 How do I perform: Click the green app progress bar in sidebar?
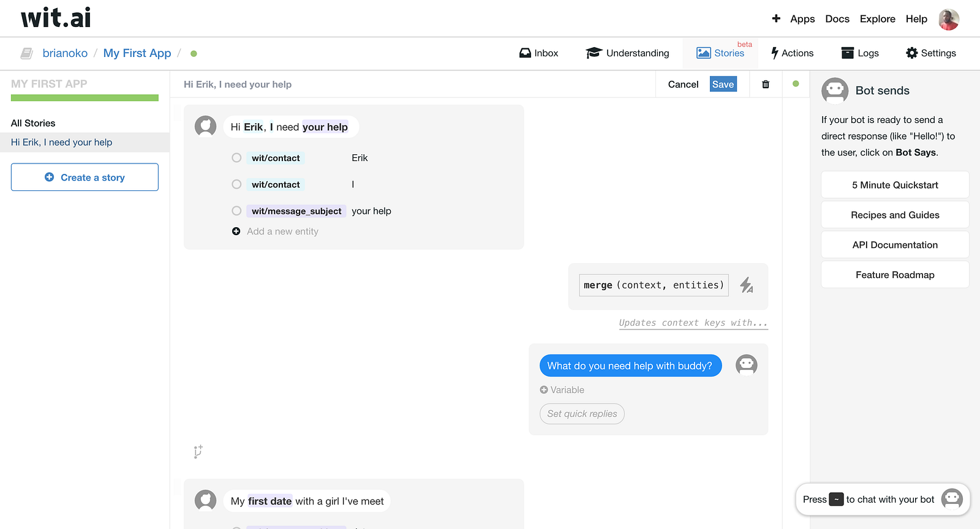(85, 98)
